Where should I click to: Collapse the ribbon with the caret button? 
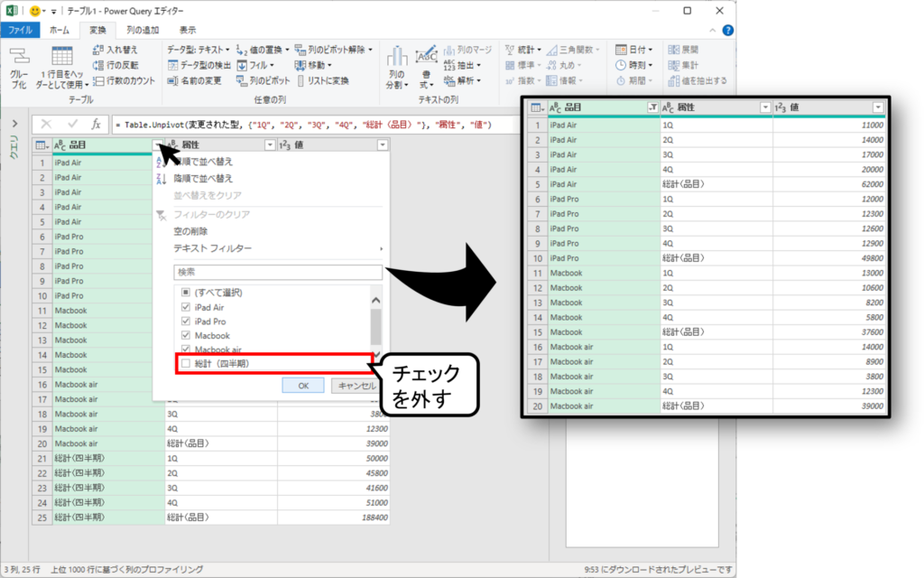click(713, 30)
